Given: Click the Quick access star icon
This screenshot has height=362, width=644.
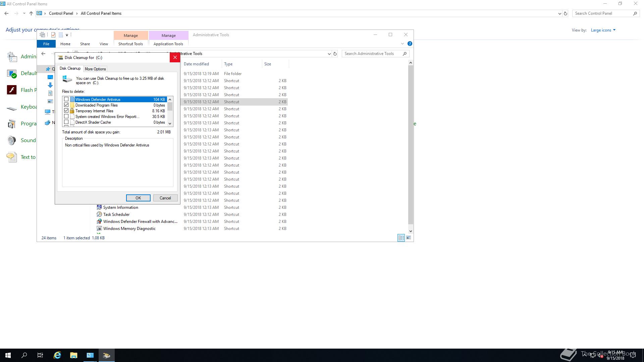Looking at the screenshot, I should pos(48,69).
